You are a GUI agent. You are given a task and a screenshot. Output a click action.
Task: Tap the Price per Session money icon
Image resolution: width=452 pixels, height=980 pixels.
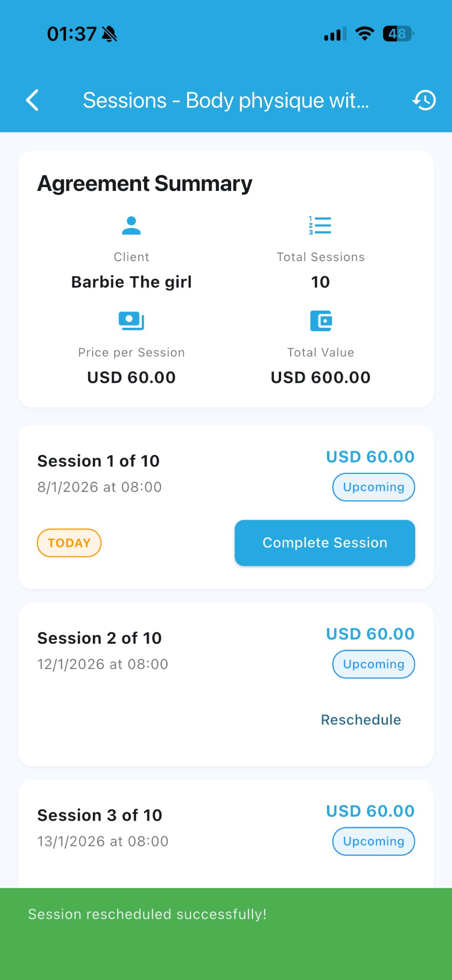click(x=131, y=321)
